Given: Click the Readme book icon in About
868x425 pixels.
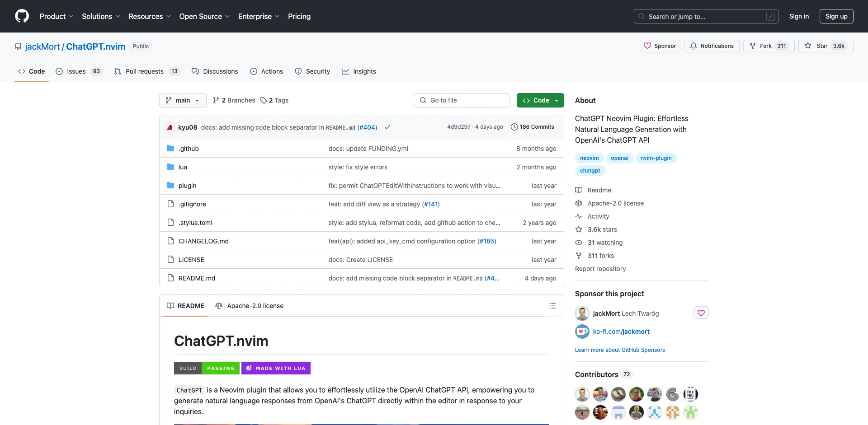Looking at the screenshot, I should (x=579, y=190).
